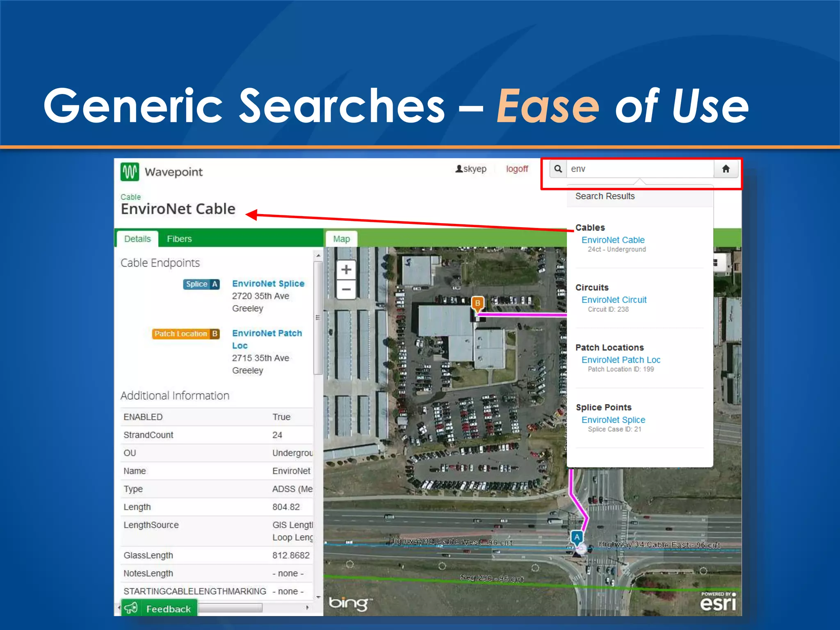Click the '24ct - Underground' text

(x=617, y=249)
